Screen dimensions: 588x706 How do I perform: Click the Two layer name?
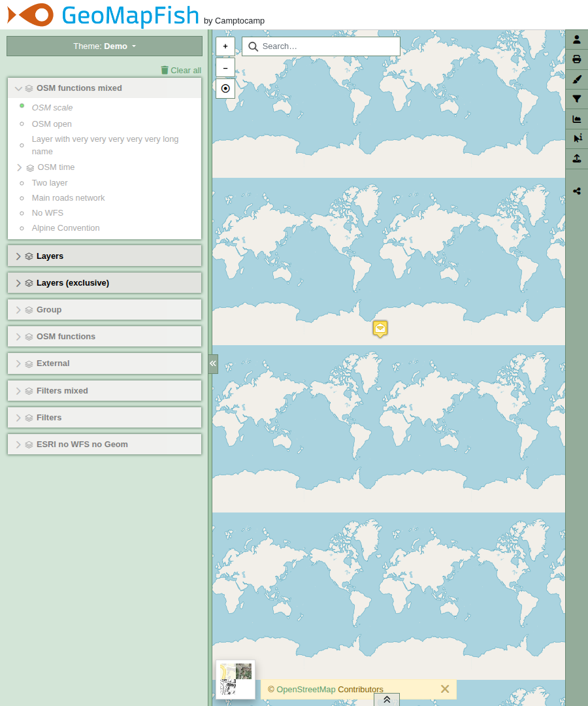[50, 183]
